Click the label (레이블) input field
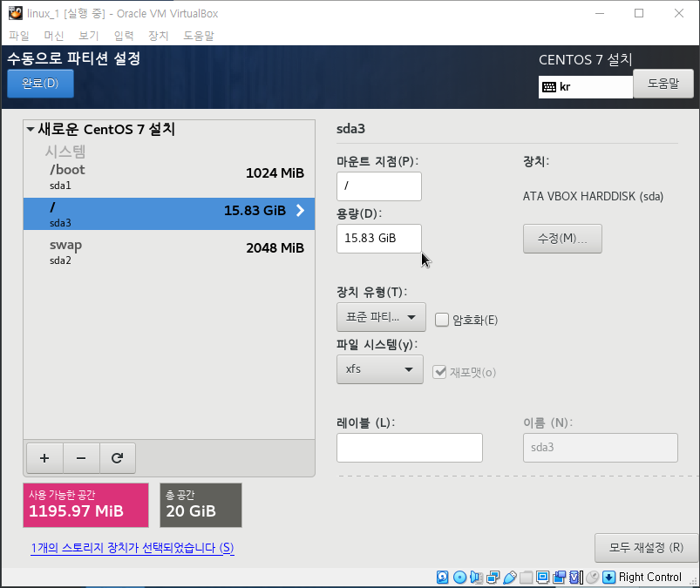Screen dimensions: 700x588 [x=410, y=448]
